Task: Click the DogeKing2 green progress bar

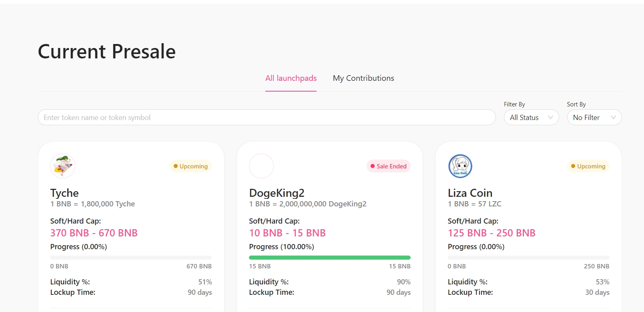Action: [x=330, y=258]
